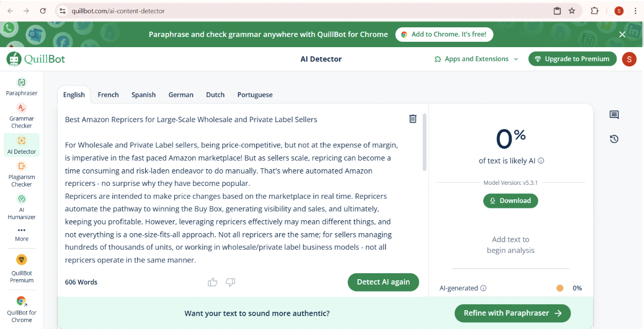This screenshot has width=644, height=329.
Task: Expand the More tools menu
Action: (x=21, y=234)
